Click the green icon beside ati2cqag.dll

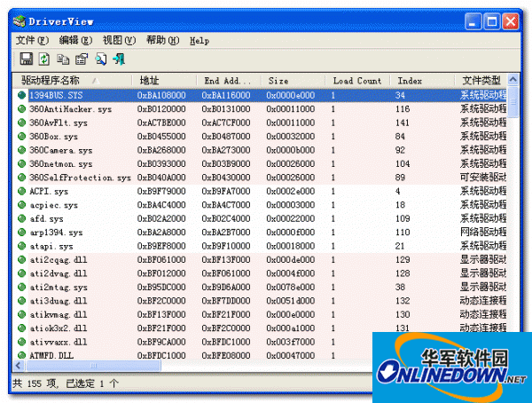21,259
